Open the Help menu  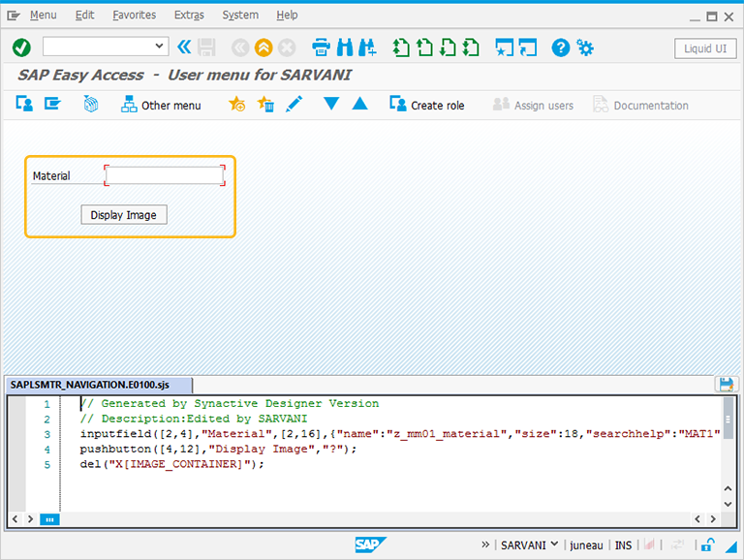pos(287,16)
